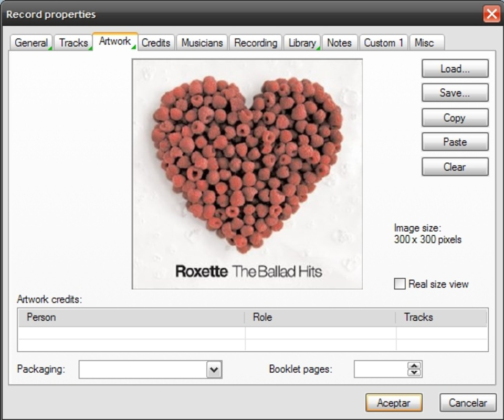The image size is (504, 420).
Task: Switch to the Tracks tab
Action: coord(73,43)
